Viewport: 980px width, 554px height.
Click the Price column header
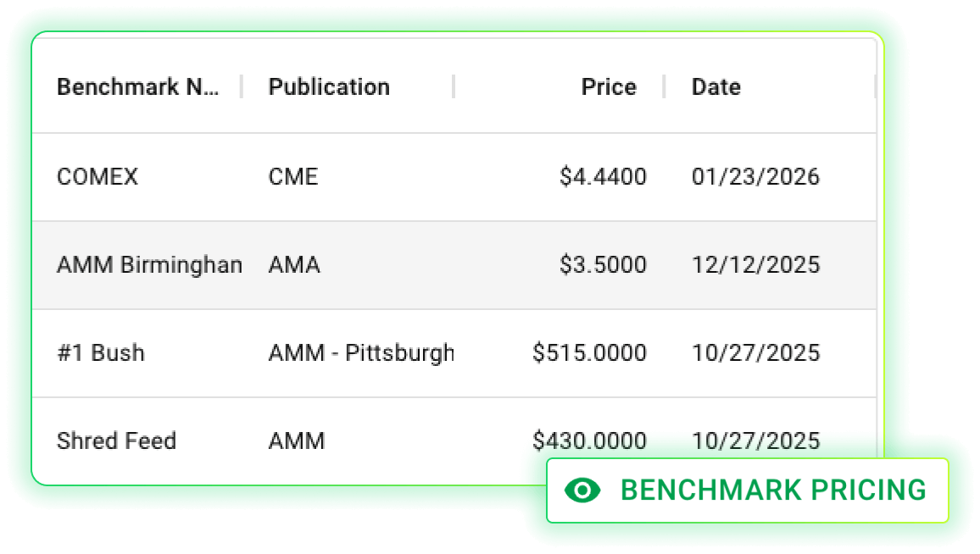click(x=608, y=86)
